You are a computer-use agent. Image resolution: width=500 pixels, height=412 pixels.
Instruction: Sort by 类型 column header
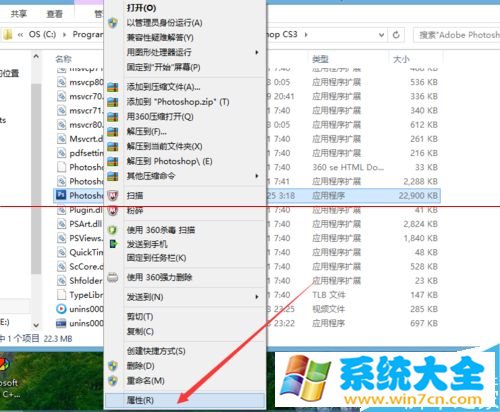(x=320, y=59)
